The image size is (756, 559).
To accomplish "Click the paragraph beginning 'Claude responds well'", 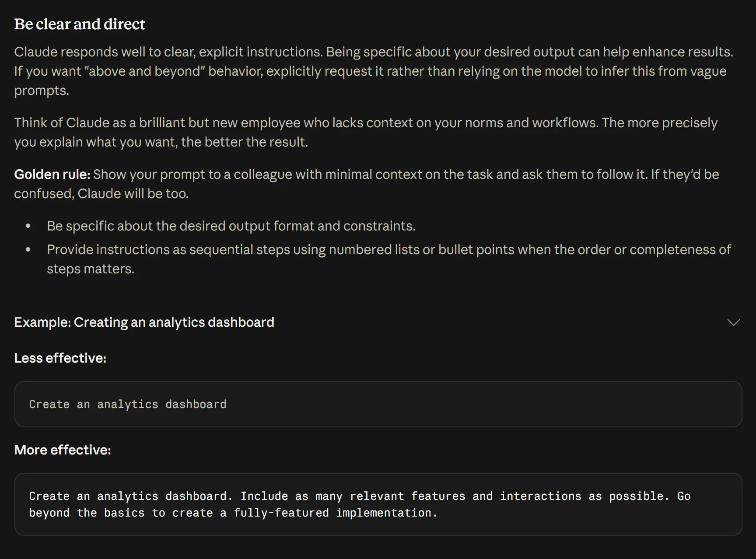I will (374, 71).
